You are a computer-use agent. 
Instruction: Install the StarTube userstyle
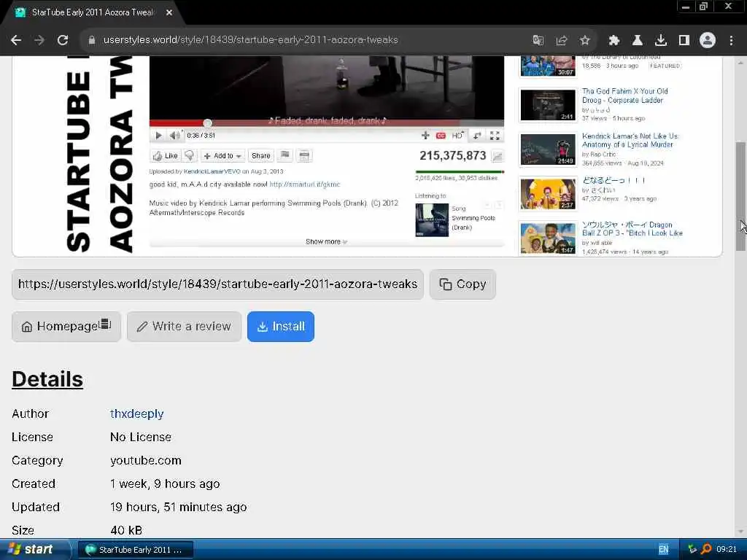(x=281, y=326)
